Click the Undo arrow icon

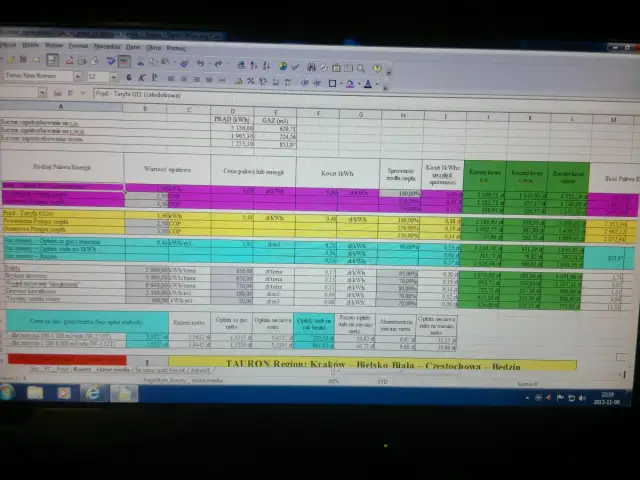point(201,62)
